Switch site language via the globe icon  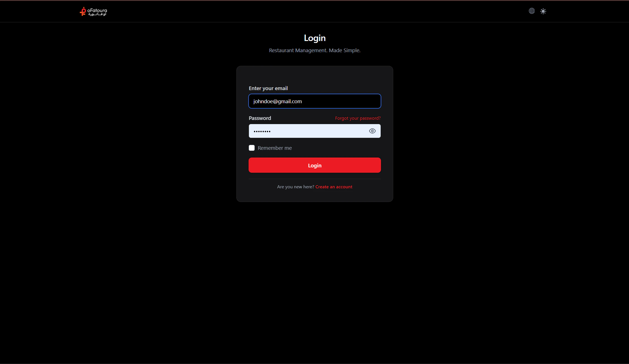[x=532, y=11]
